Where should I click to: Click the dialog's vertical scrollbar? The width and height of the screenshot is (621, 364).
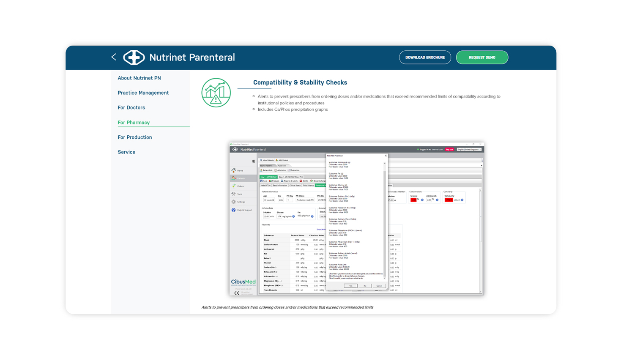point(385,220)
